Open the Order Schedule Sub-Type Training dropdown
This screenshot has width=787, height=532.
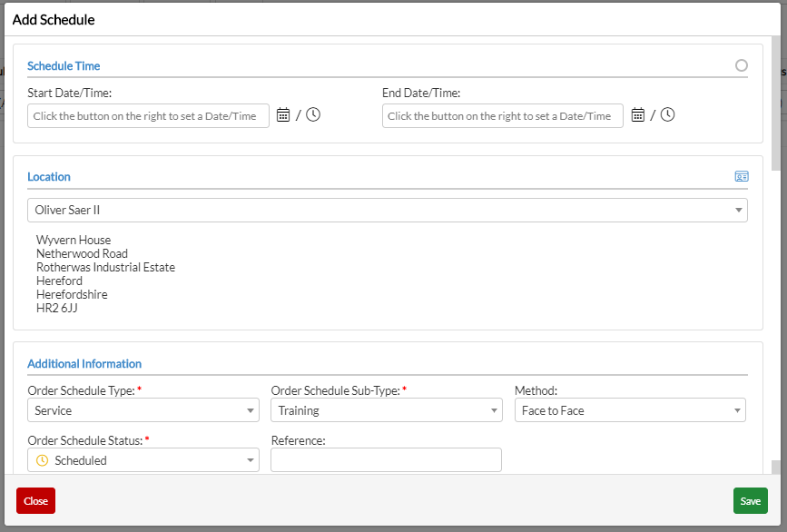[x=387, y=410]
